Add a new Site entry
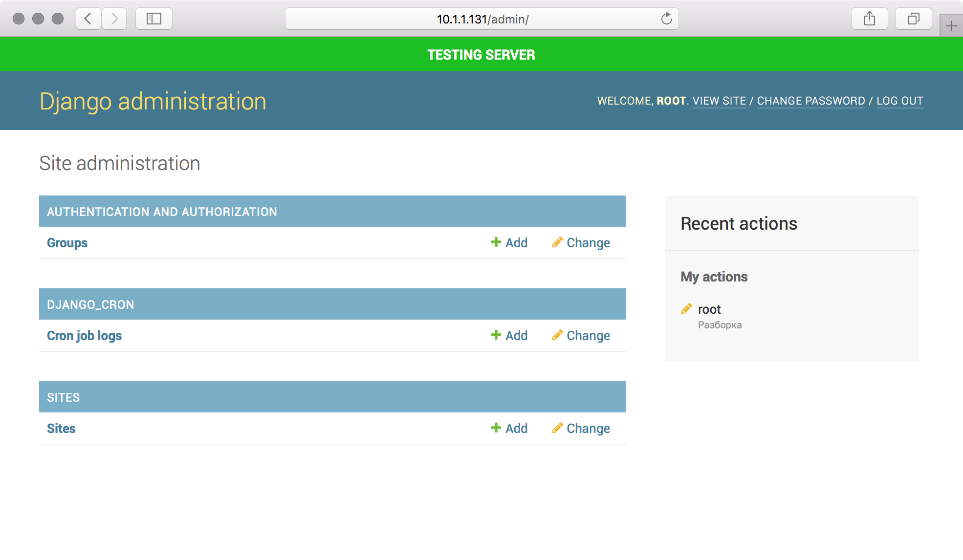The height and width of the screenshot is (560, 963). click(x=509, y=429)
